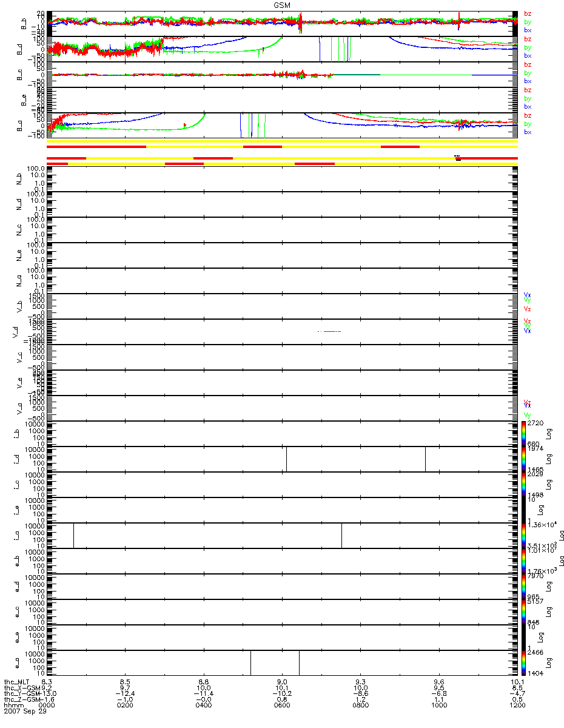Click green by legend beside B_b panel
The image size is (564, 728).
[x=528, y=22]
